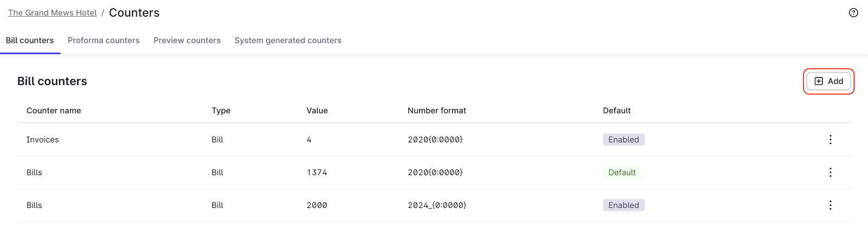Image resolution: width=868 pixels, height=240 pixels.
Task: Click the Counter name column header
Action: pyautogui.click(x=54, y=111)
